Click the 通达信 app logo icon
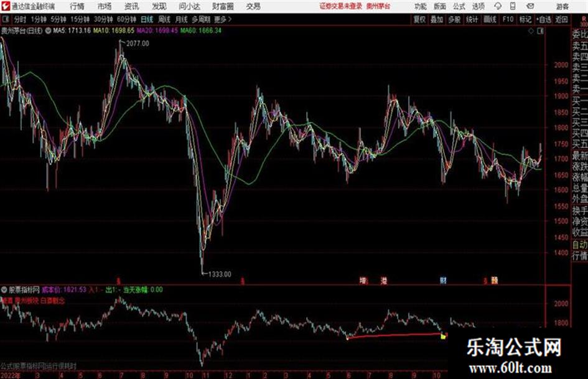Image resolution: width=588 pixels, height=379 pixels. pyautogui.click(x=6, y=6)
